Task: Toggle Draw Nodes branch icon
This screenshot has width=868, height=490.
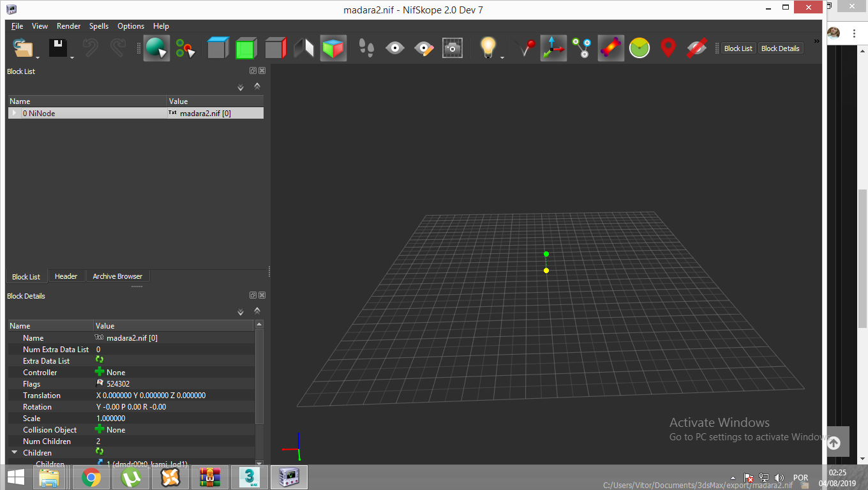Action: point(582,48)
